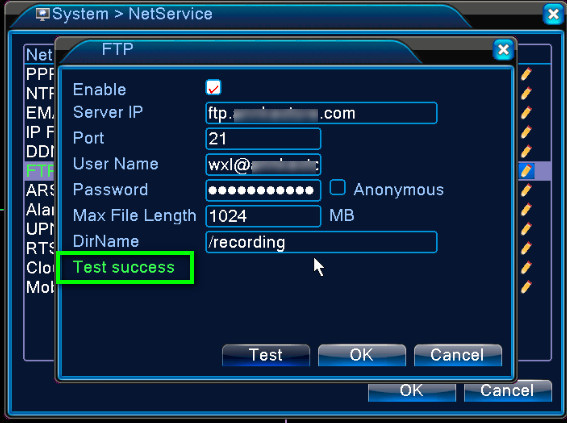Click the pencil edit icon for DDNS row

[x=526, y=151]
